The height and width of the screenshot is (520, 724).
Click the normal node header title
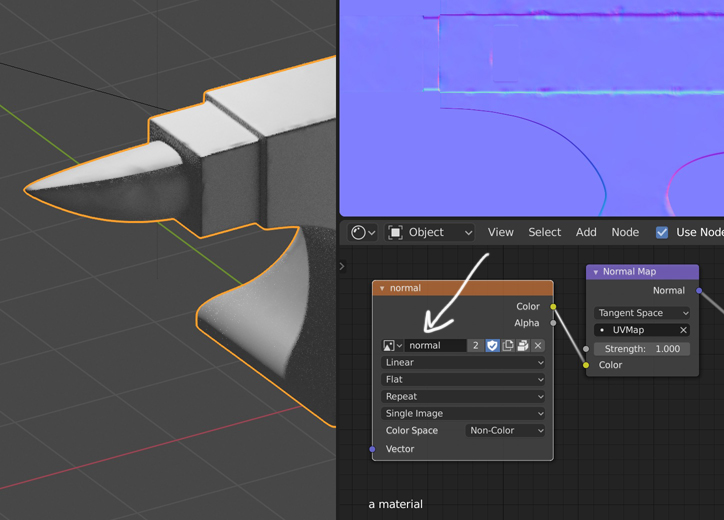pyautogui.click(x=405, y=288)
